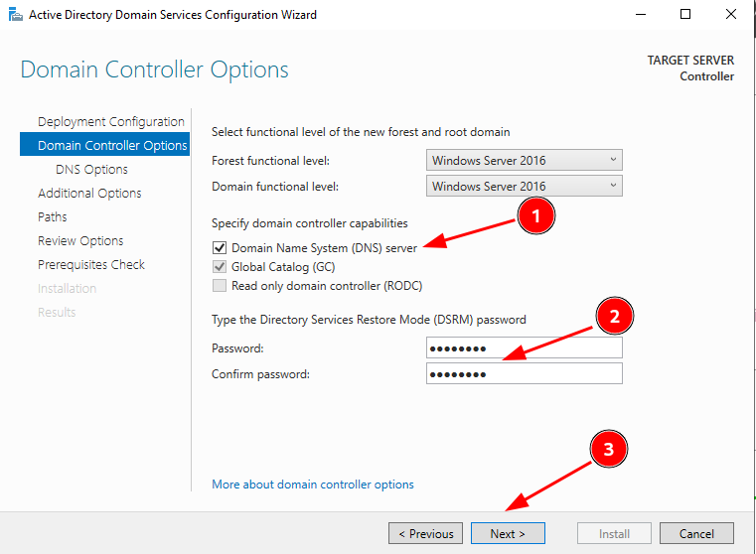Select the greyed Installation step
Image resolution: width=756 pixels, height=554 pixels.
tap(67, 289)
